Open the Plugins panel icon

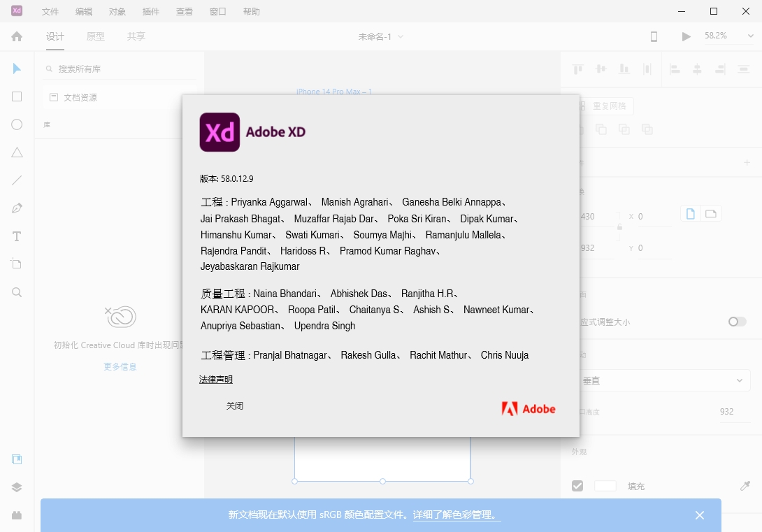[17, 515]
